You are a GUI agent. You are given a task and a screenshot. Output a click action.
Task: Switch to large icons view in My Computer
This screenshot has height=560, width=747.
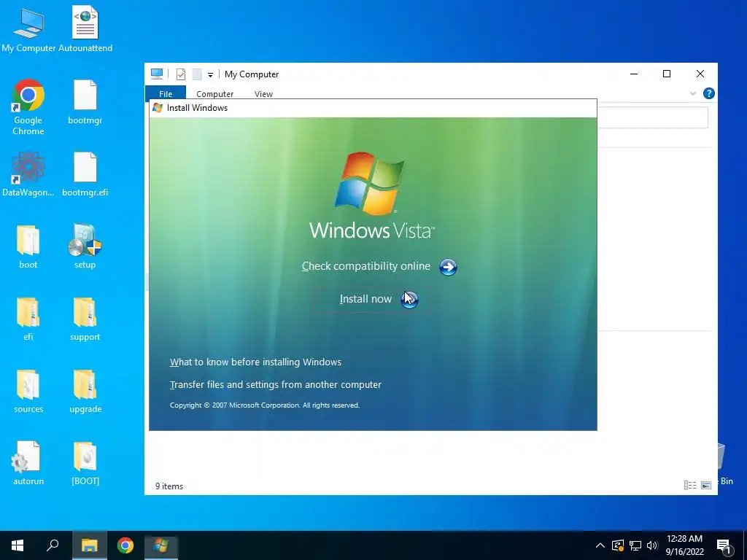[706, 485]
